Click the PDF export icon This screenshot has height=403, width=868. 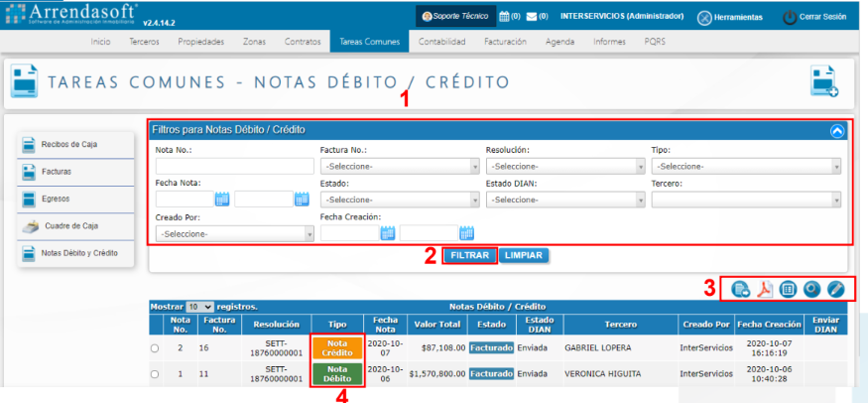coord(764,290)
